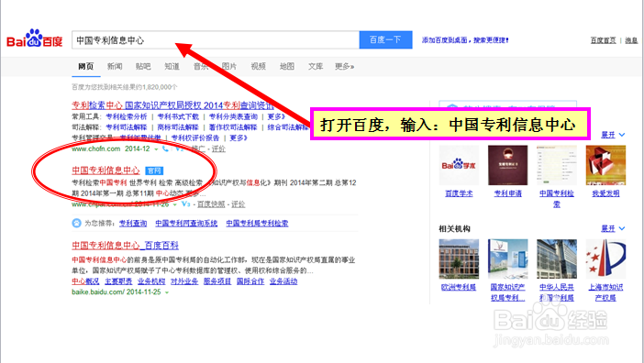Open the 我爱发明 text link
The image size is (644, 363).
point(605,193)
